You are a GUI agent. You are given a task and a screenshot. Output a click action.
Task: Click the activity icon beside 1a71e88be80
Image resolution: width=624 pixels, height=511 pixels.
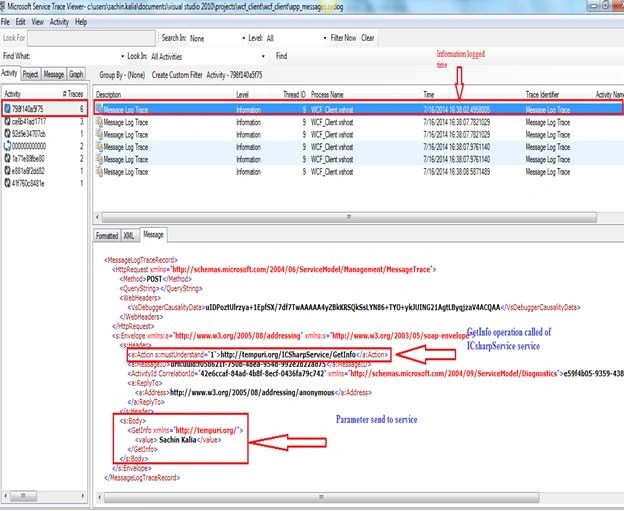coord(7,158)
